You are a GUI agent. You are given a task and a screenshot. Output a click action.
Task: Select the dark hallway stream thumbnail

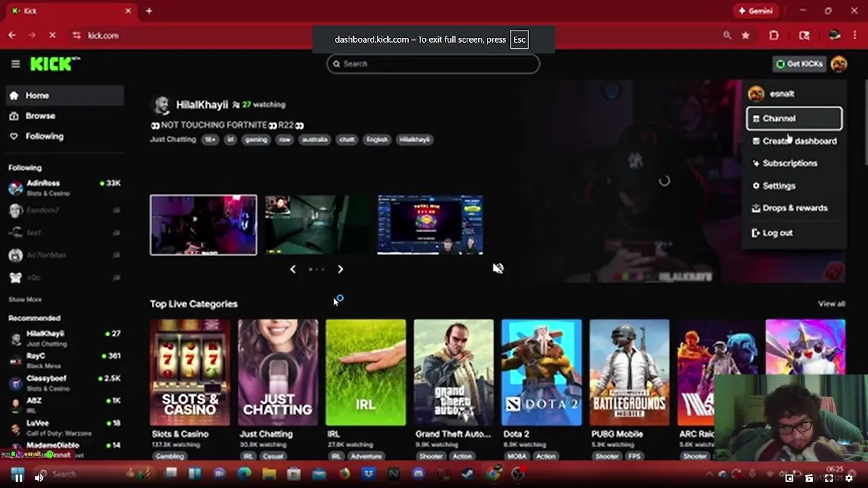pyautogui.click(x=317, y=225)
